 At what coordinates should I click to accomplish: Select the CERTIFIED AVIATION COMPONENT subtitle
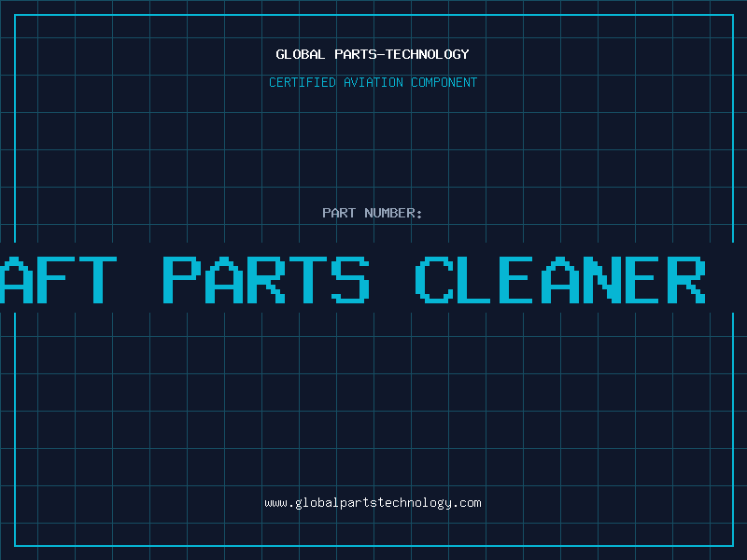(373, 82)
